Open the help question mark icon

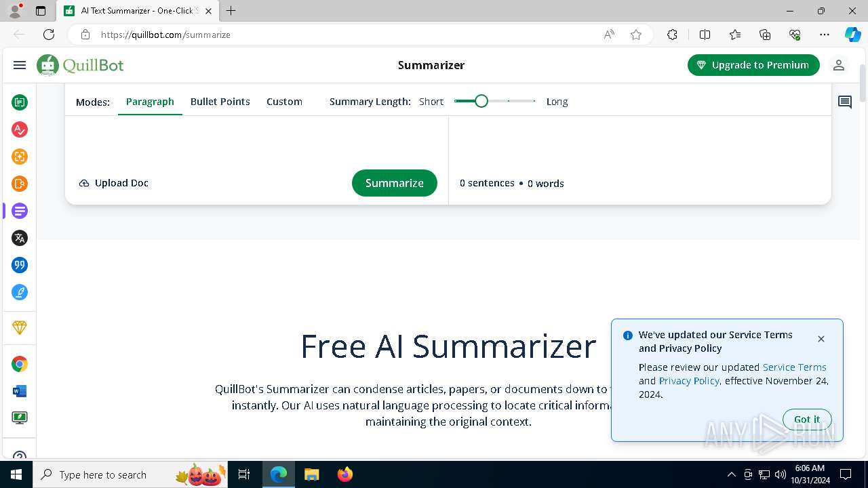click(20, 455)
